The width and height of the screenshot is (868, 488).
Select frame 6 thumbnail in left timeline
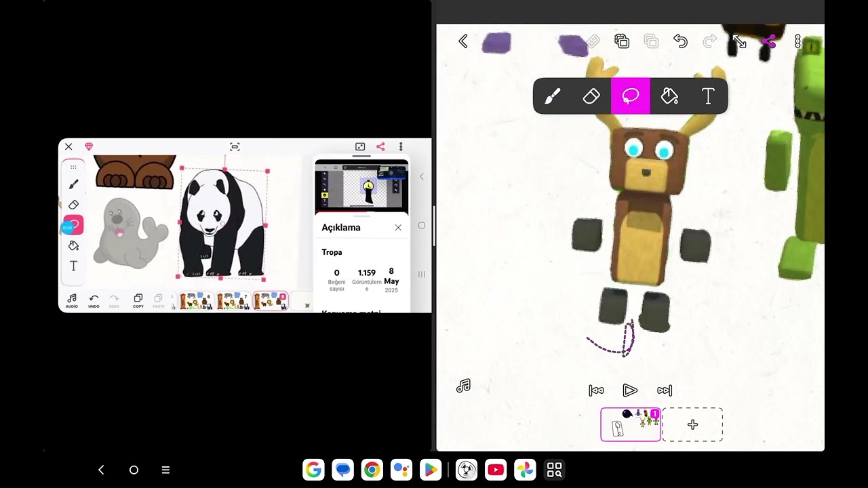(x=197, y=301)
